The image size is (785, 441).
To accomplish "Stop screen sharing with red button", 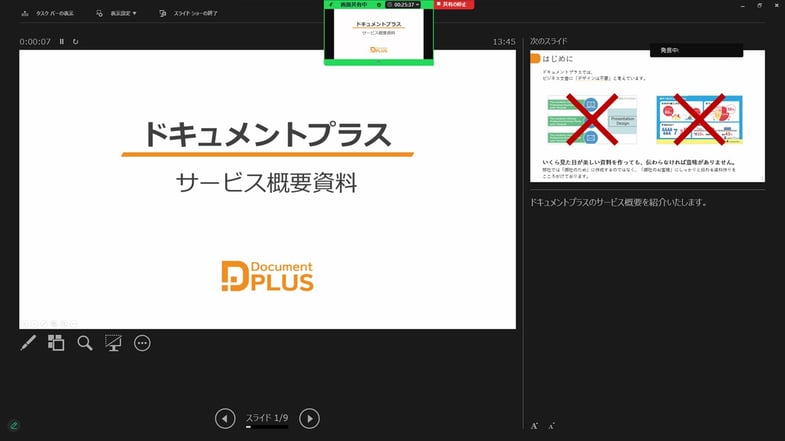I will [x=454, y=5].
